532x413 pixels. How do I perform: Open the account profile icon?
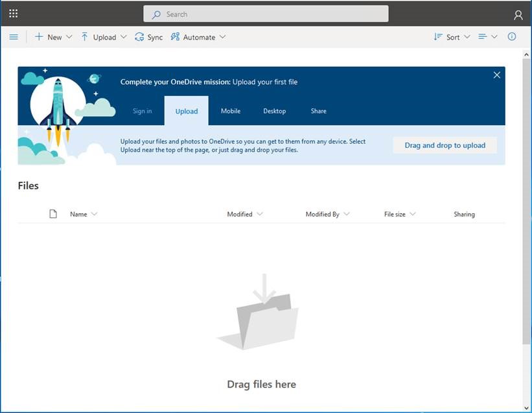(x=518, y=15)
